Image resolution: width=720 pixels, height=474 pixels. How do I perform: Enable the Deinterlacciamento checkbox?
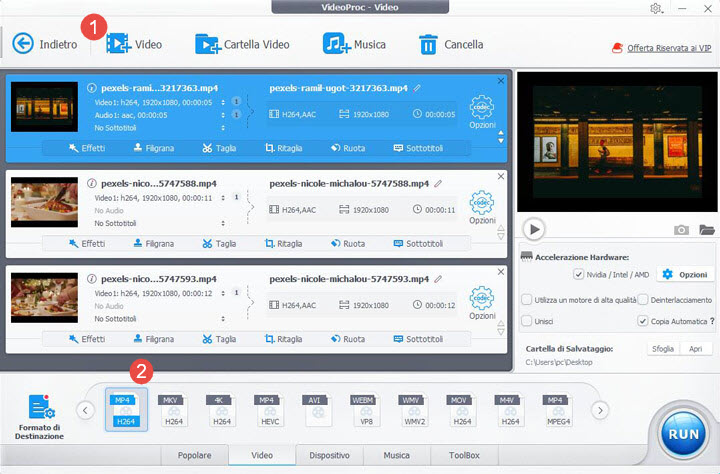tap(643, 299)
